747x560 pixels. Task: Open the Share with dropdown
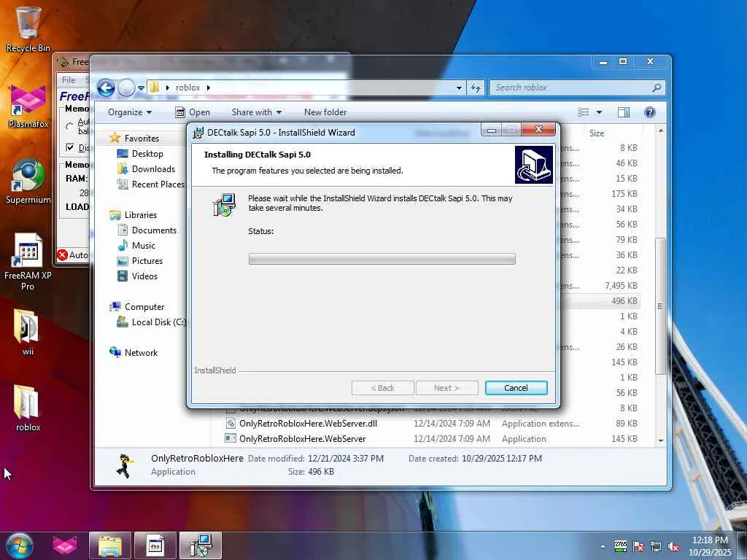pyautogui.click(x=256, y=112)
